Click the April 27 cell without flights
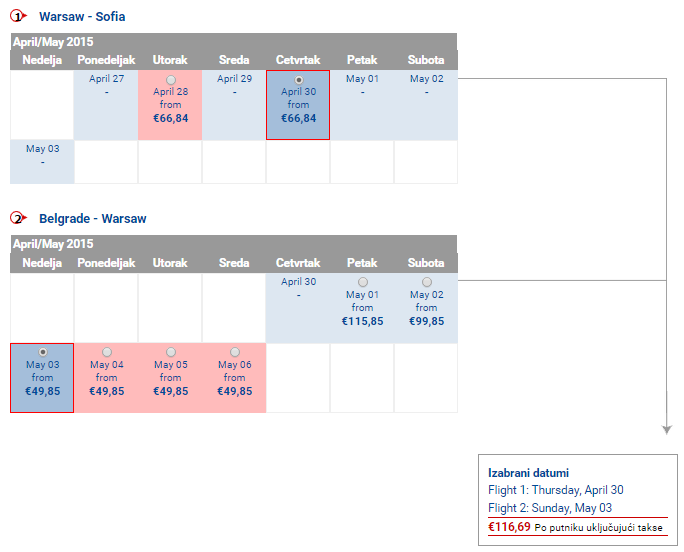Screen dimensions: 684x552 coord(106,105)
